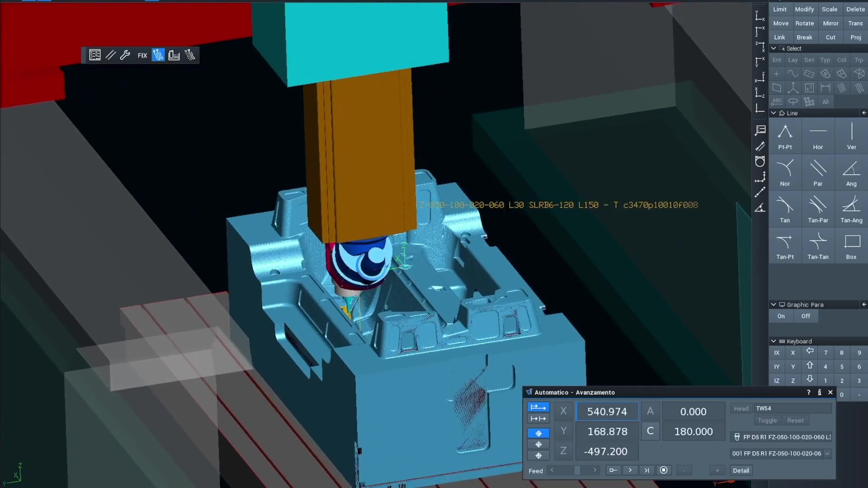Open the 001 FP D5 R1 toolpath dropdown
Screen dimensions: 868x488
tap(827, 454)
